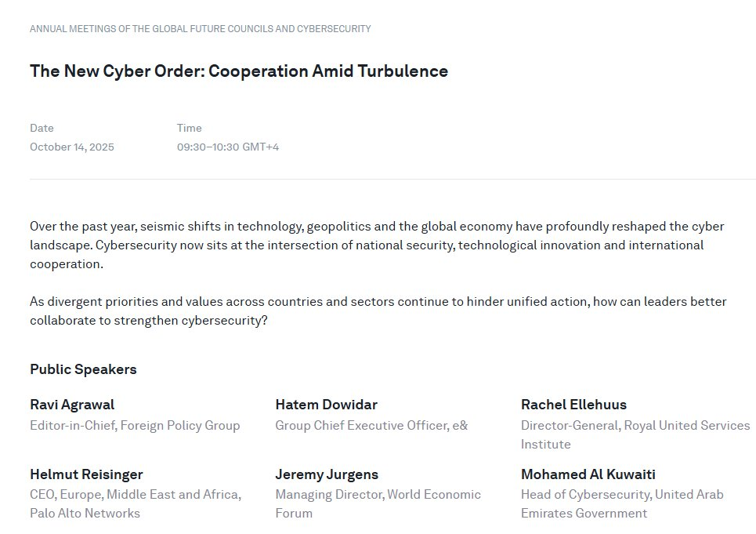Screen dimensions: 756x534
Task: Click the Public Speakers heading
Action: (83, 369)
